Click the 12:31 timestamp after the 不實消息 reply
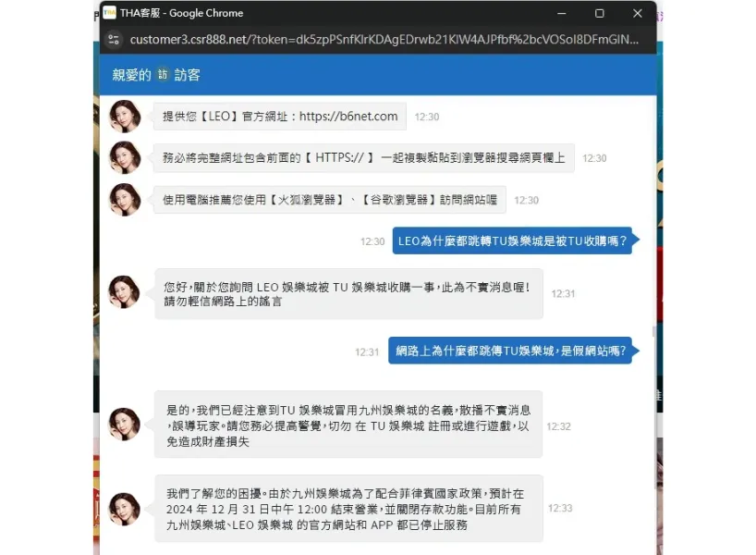 563,293
